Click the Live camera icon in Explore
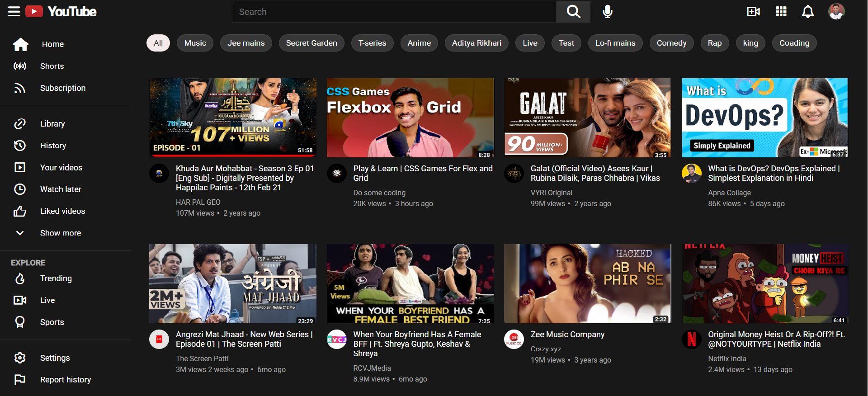868x396 pixels. click(x=20, y=300)
